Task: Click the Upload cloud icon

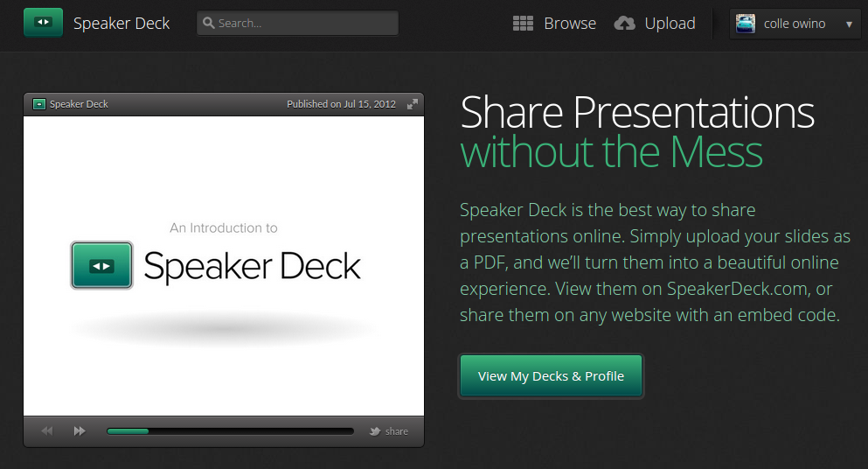Action: [624, 24]
